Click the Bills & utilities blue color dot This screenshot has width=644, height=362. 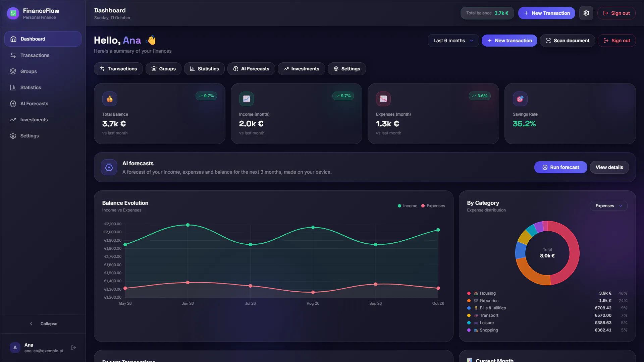click(x=469, y=308)
